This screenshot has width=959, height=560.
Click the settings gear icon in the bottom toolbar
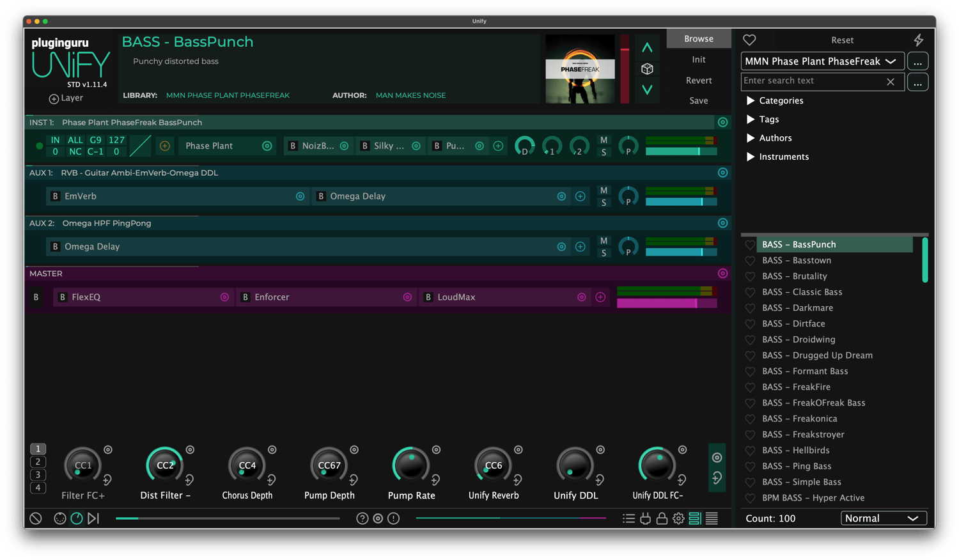(678, 518)
